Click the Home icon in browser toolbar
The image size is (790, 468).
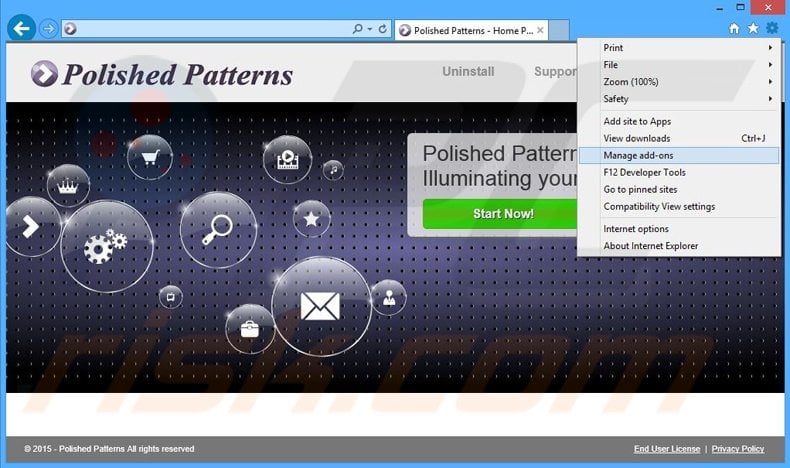point(734,29)
